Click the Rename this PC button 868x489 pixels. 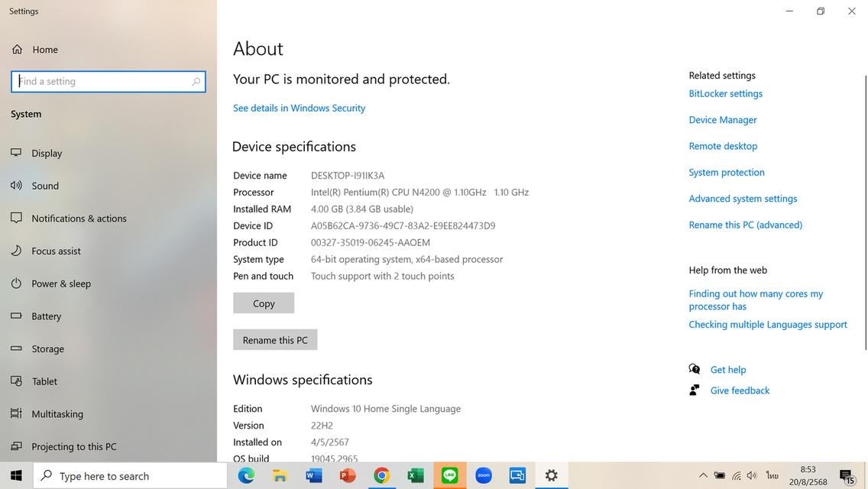click(x=275, y=340)
